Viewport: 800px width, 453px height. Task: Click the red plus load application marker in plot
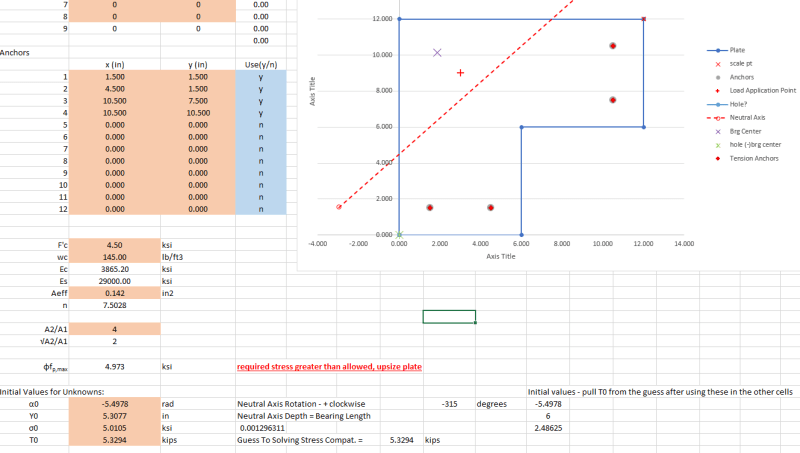[460, 73]
